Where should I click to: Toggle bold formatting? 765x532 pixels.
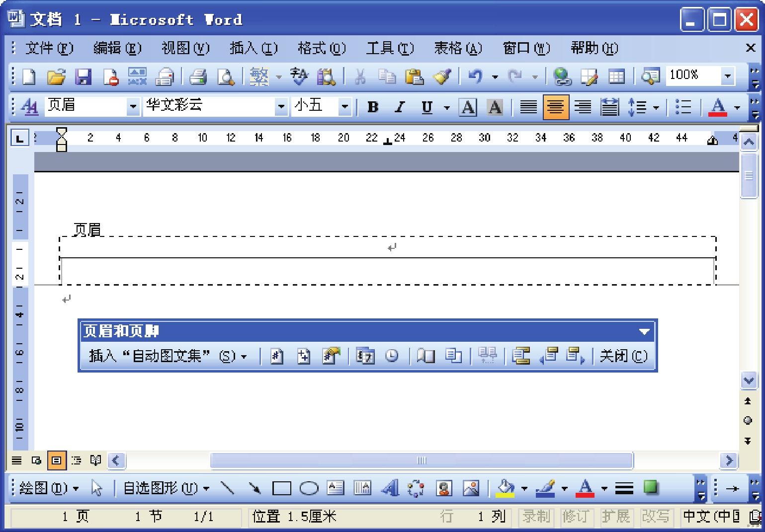click(373, 107)
